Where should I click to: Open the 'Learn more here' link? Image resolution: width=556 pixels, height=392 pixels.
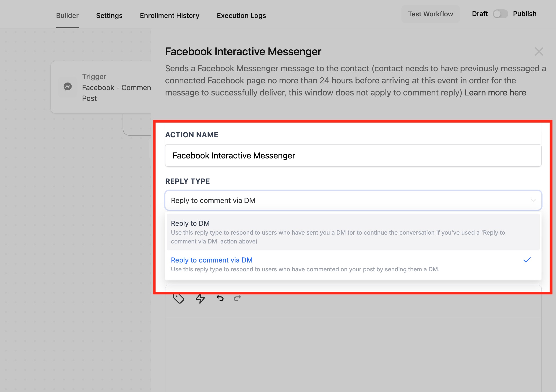[x=495, y=93]
